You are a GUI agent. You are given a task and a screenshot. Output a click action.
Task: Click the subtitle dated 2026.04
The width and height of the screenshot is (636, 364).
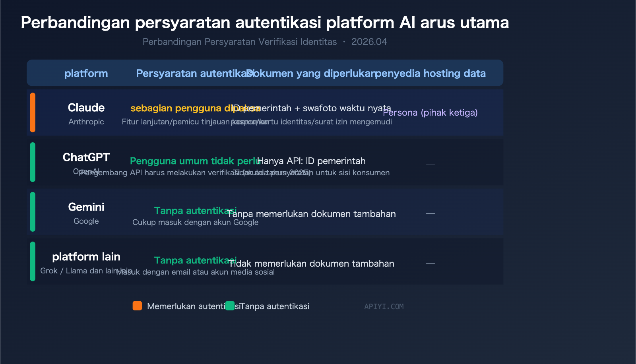point(265,41)
